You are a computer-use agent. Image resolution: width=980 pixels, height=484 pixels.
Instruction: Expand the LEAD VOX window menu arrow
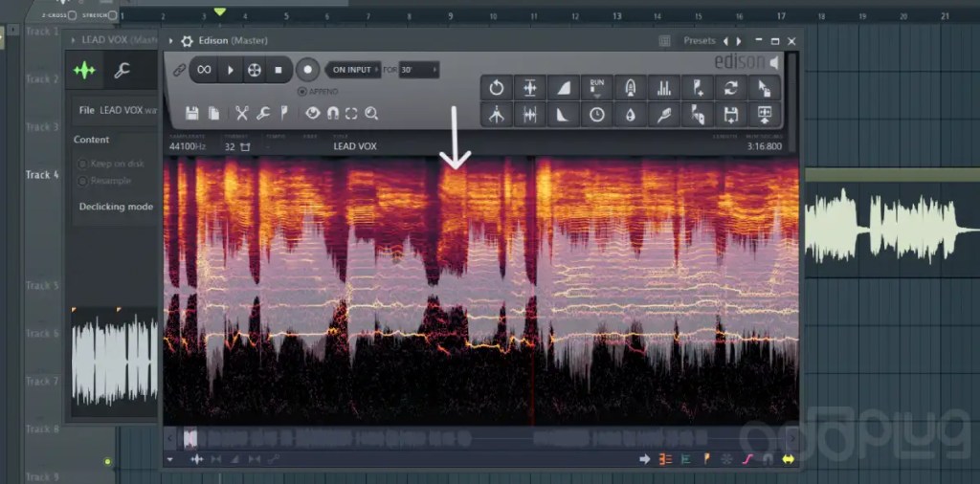tap(73, 40)
